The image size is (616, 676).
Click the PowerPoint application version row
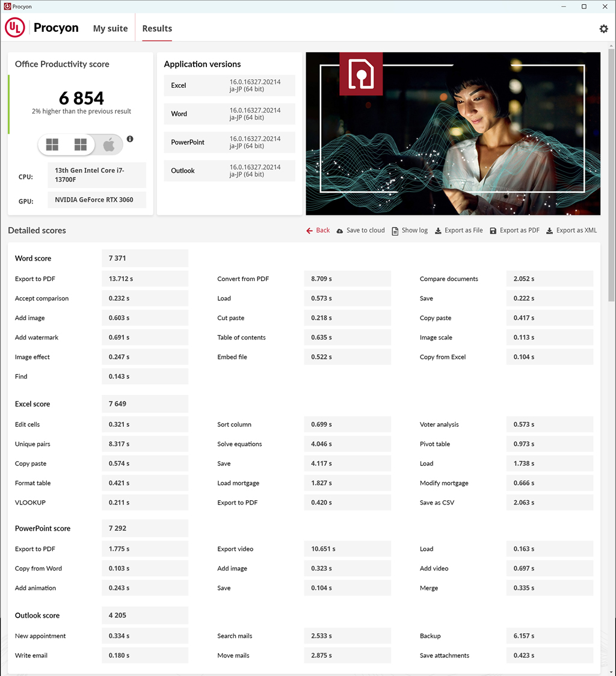[229, 142]
